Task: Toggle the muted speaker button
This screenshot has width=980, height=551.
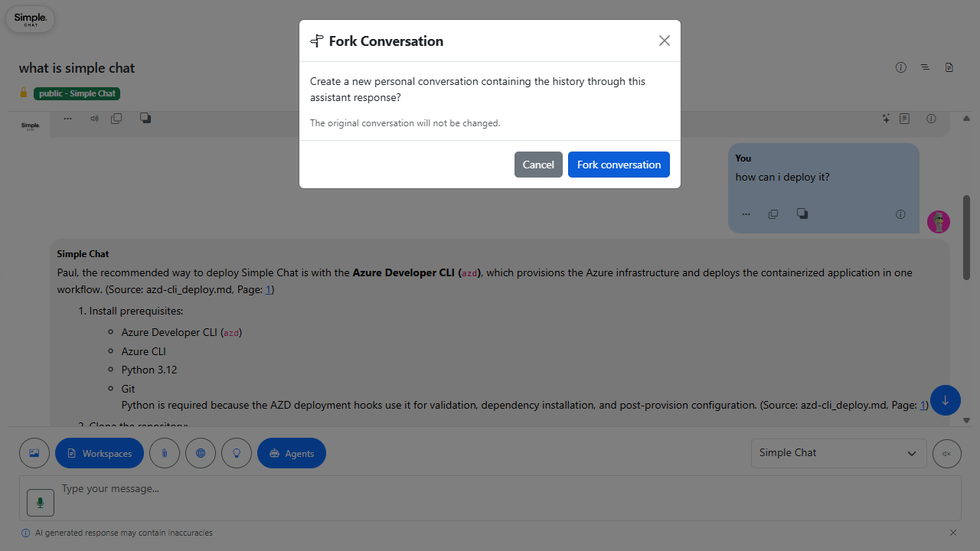Action: pos(946,453)
